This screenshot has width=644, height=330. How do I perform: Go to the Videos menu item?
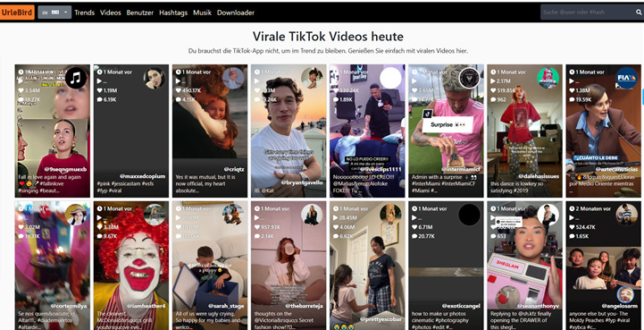point(111,13)
